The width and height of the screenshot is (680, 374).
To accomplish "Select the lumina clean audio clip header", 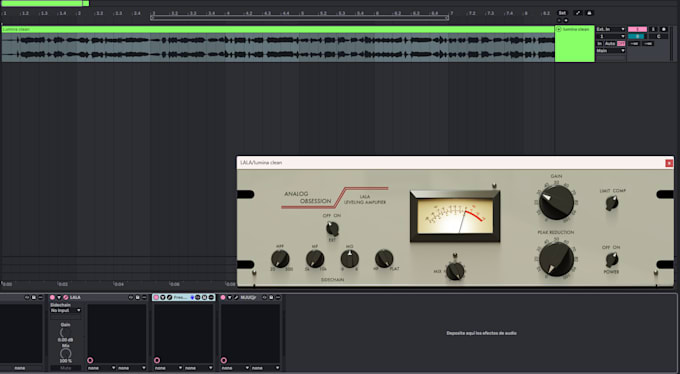I will coord(278,29).
